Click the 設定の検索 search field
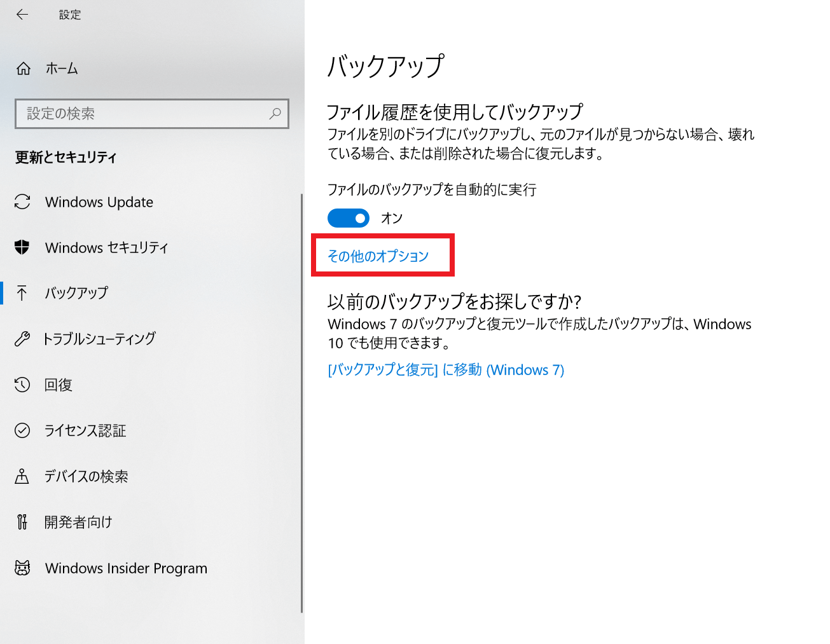Image resolution: width=830 pixels, height=644 pixels. pos(152,114)
